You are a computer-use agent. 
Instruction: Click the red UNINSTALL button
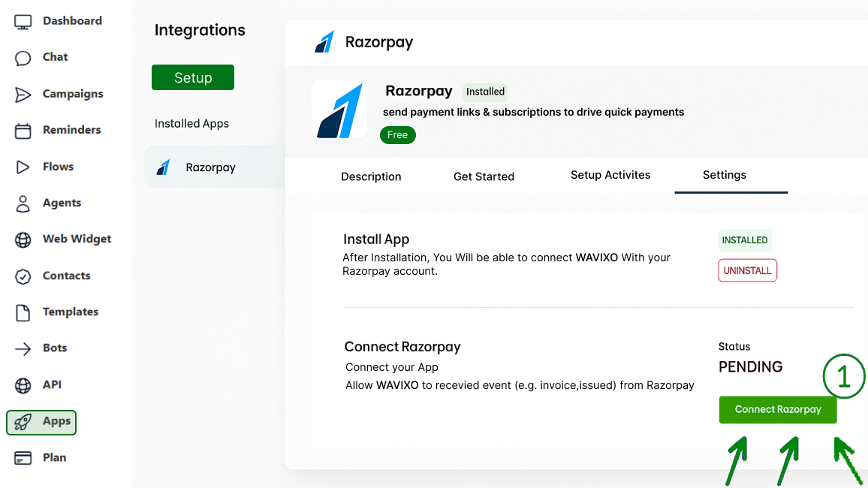[x=747, y=270]
